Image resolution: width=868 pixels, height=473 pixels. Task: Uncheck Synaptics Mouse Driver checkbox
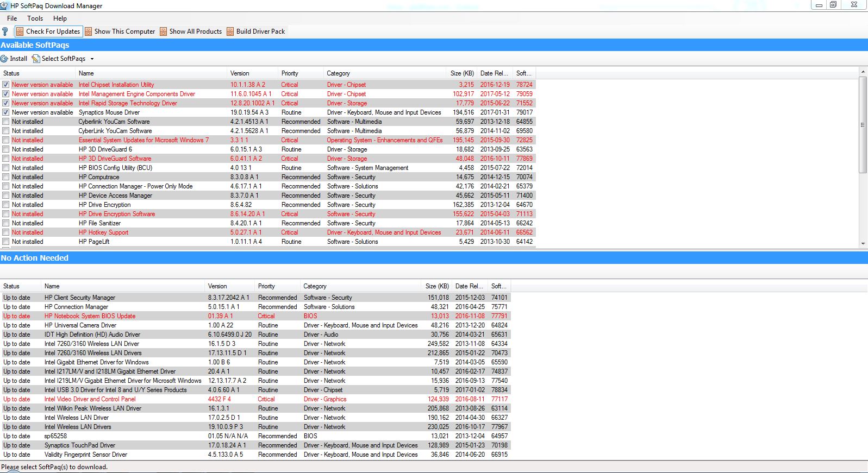[x=6, y=112]
